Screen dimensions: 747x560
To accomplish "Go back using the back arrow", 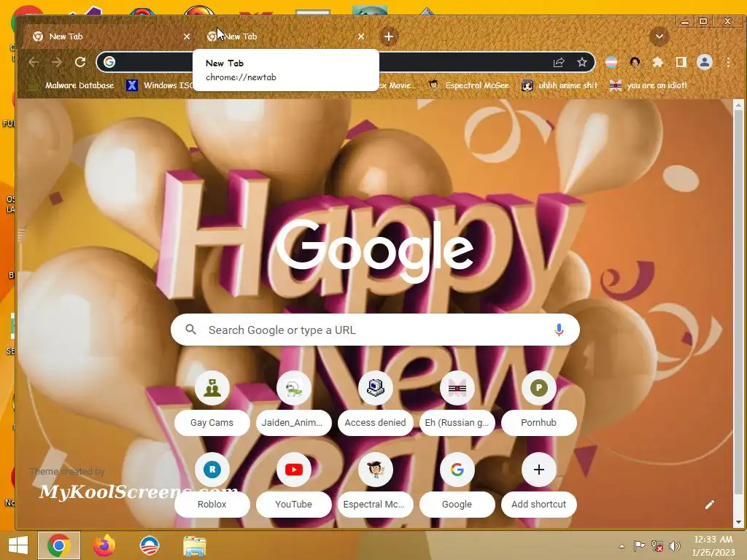I will (x=34, y=62).
